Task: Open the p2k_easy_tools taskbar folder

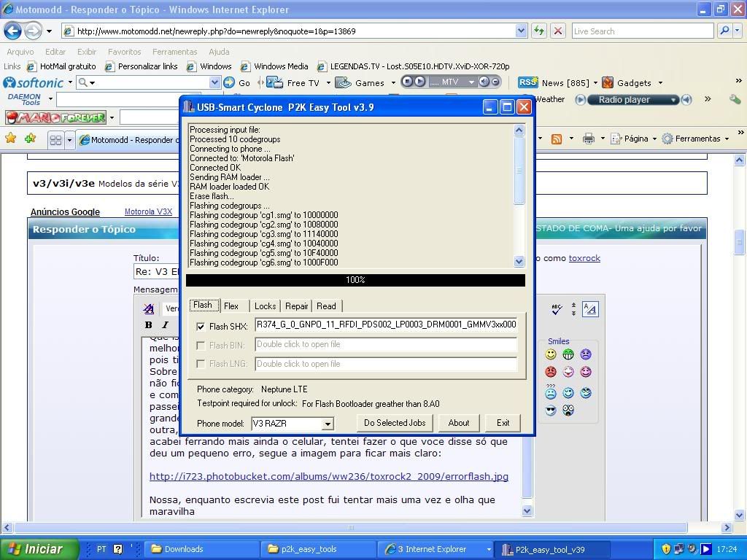Action: [x=320, y=549]
